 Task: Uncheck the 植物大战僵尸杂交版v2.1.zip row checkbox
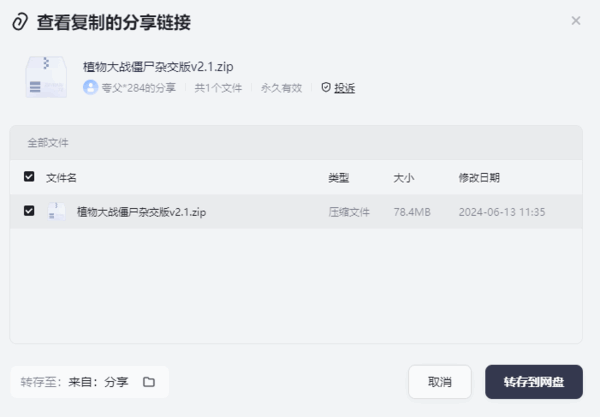pos(29,211)
